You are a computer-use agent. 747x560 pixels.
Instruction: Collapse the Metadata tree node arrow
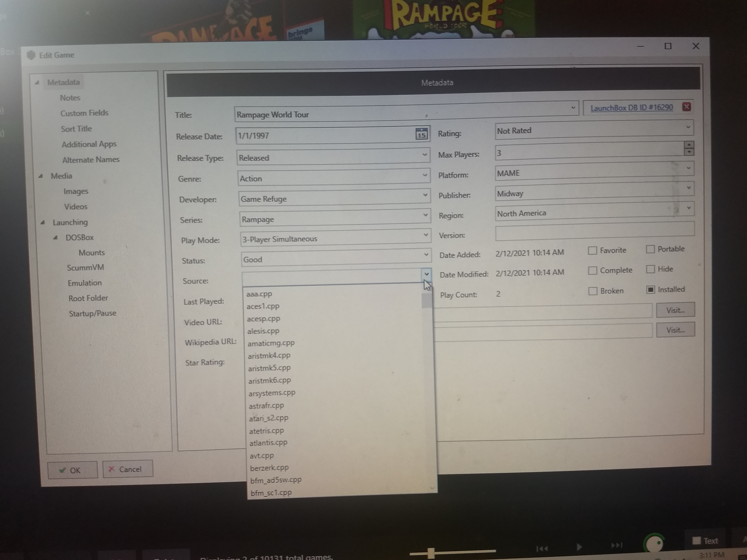tap(37, 83)
